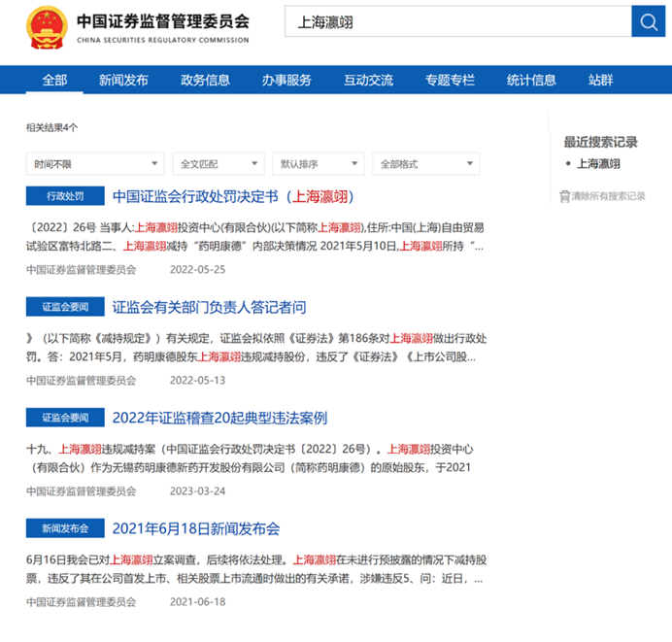Click the 行政处罚 category tag
The image size is (672, 642).
(65, 196)
